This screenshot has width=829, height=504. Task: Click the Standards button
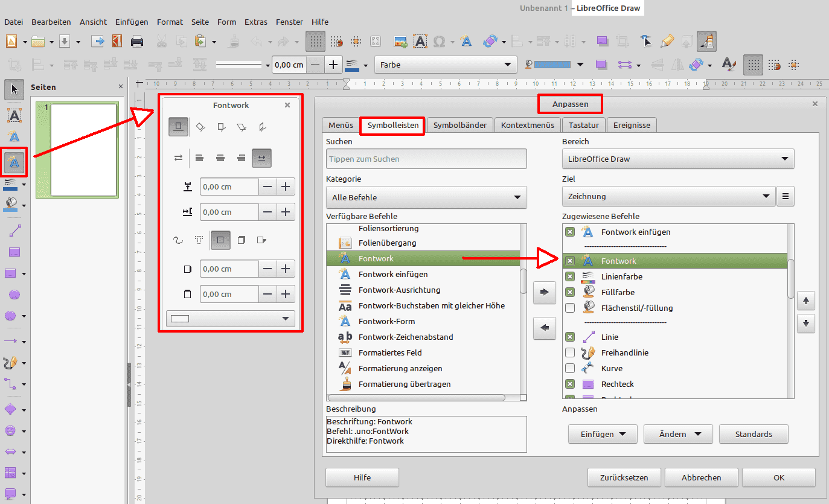pos(754,434)
